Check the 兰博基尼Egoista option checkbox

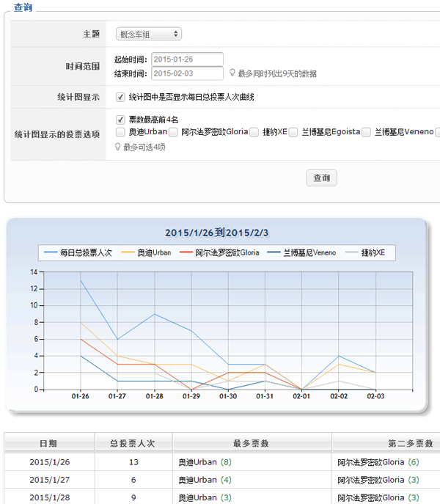click(x=293, y=132)
